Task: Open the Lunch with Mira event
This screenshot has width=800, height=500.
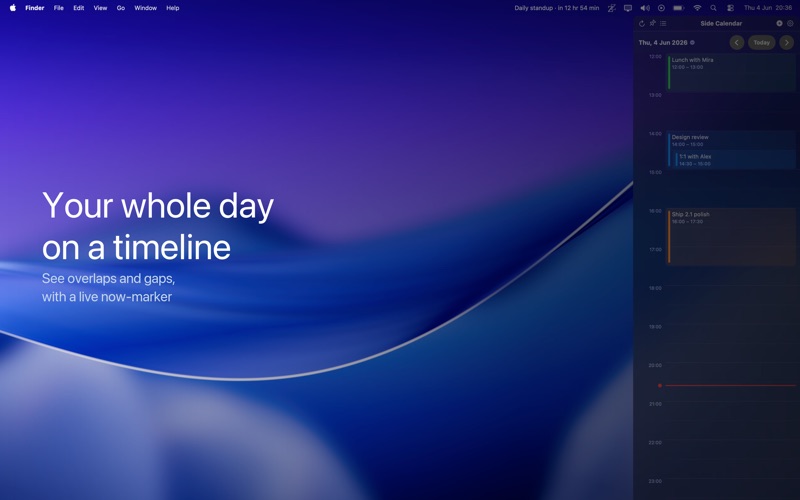Action: tap(731, 73)
